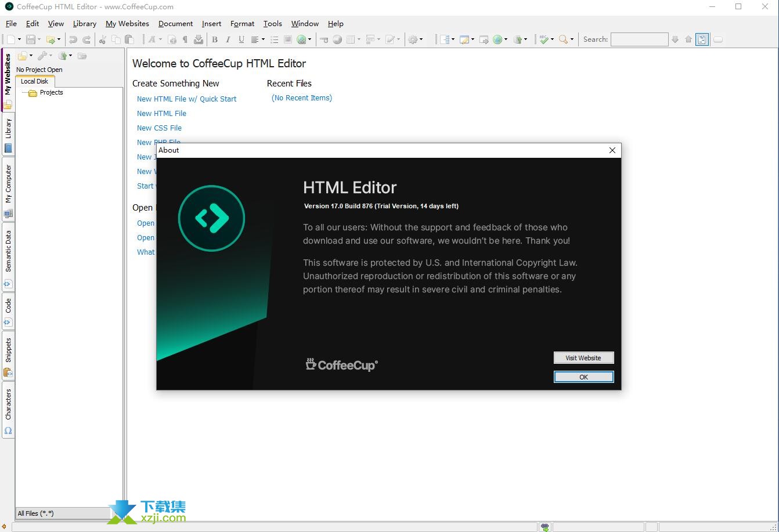Screen dimensions: 779x532
Task: Switch to the Characters side tab
Action: tap(8, 410)
